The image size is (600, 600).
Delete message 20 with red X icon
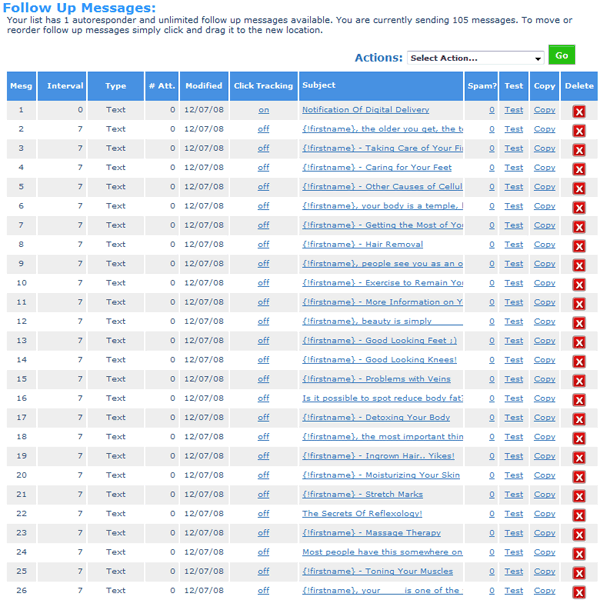pos(578,477)
